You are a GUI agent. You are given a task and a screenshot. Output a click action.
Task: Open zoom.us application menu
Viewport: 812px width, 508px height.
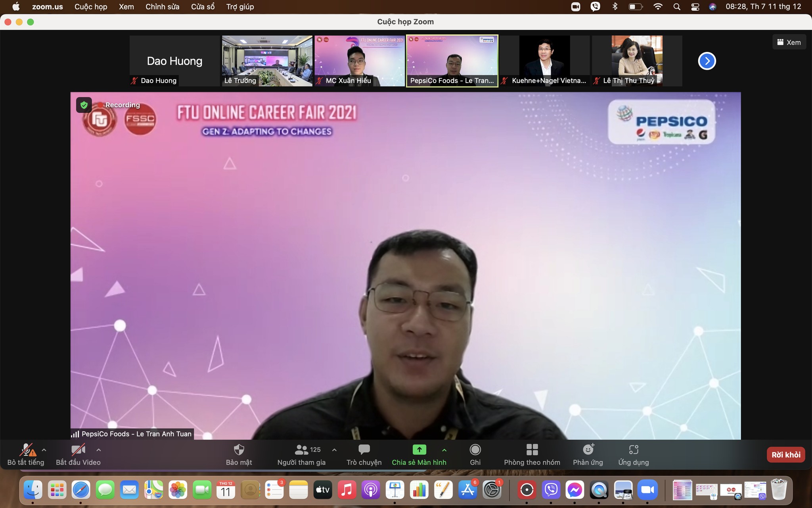coord(48,7)
